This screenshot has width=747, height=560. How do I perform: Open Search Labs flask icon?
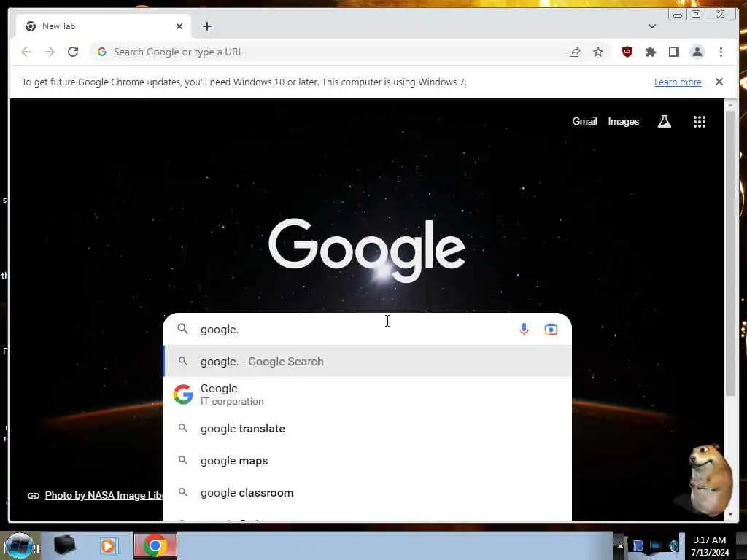pos(664,122)
